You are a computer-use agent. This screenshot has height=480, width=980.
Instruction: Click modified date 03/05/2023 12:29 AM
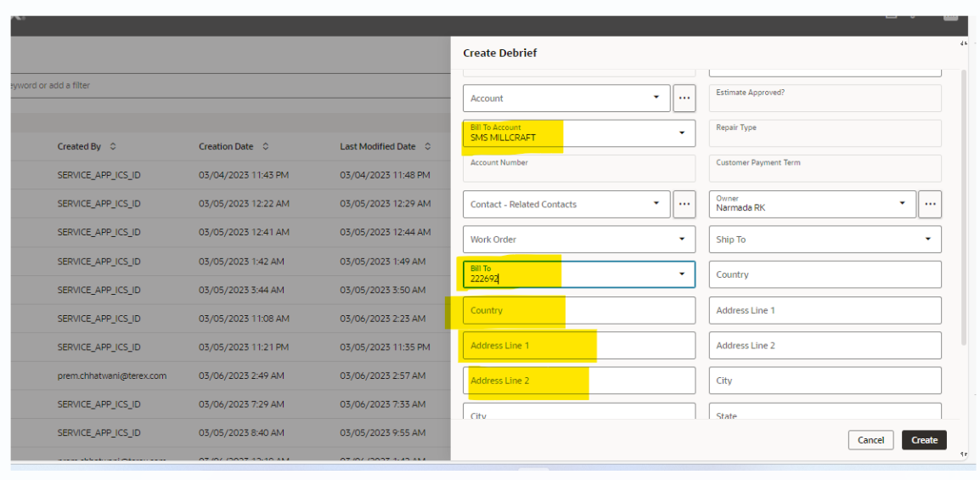coord(386,204)
